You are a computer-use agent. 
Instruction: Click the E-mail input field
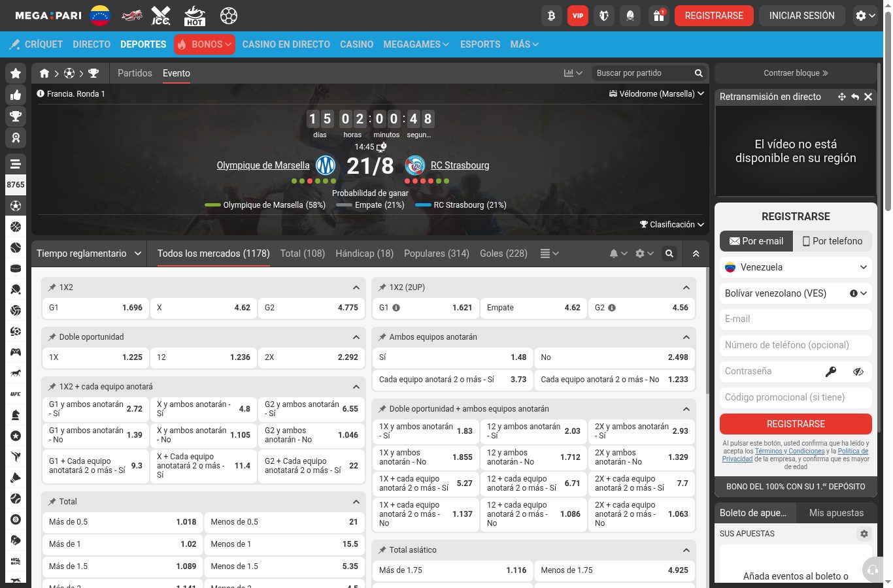point(796,319)
